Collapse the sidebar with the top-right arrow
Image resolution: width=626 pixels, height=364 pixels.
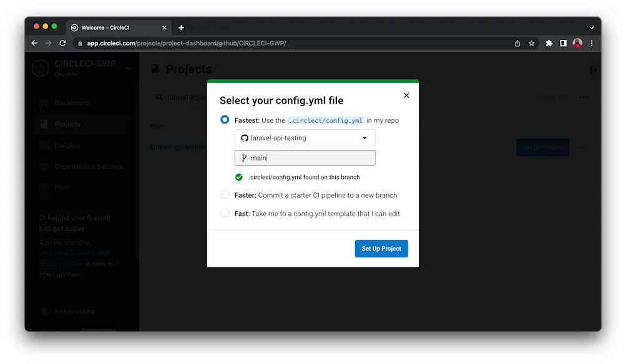(594, 70)
